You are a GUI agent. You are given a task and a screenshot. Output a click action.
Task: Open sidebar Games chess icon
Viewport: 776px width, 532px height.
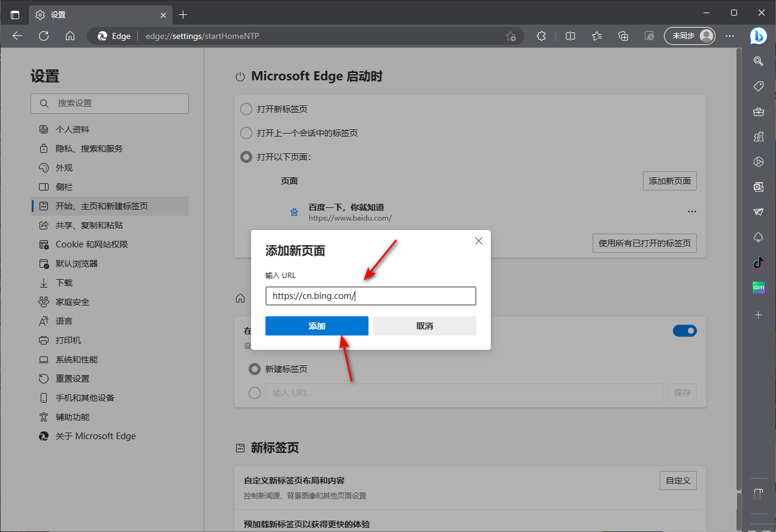(x=759, y=137)
